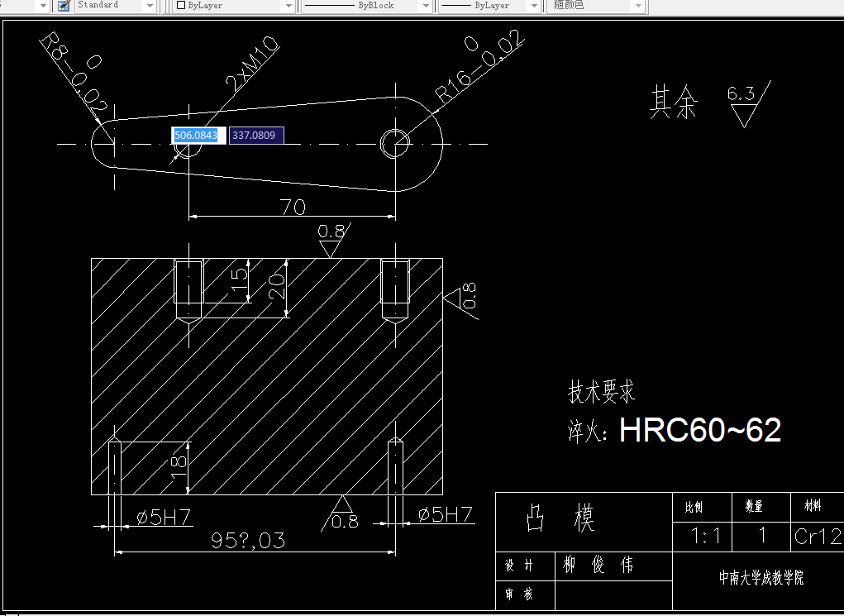Screen dimensions: 844x616
Task: Select the 6.3 roughness value
Action: [741, 93]
